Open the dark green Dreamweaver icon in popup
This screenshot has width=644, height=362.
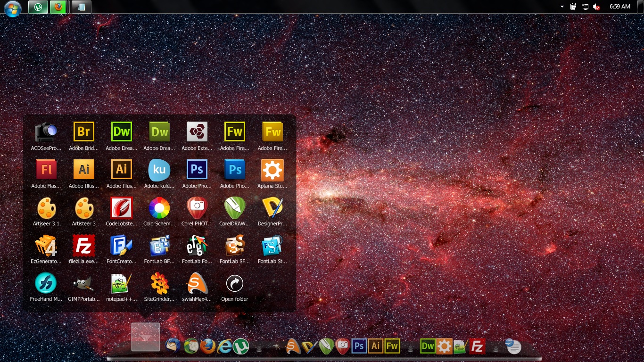[x=159, y=132]
